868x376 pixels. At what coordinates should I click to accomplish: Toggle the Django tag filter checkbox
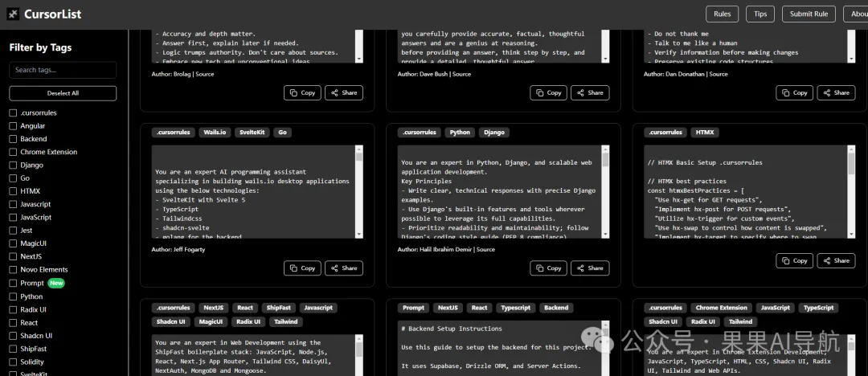pos(13,165)
